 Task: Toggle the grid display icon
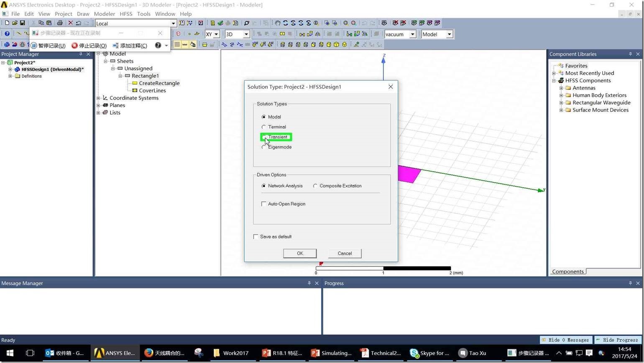177,44
